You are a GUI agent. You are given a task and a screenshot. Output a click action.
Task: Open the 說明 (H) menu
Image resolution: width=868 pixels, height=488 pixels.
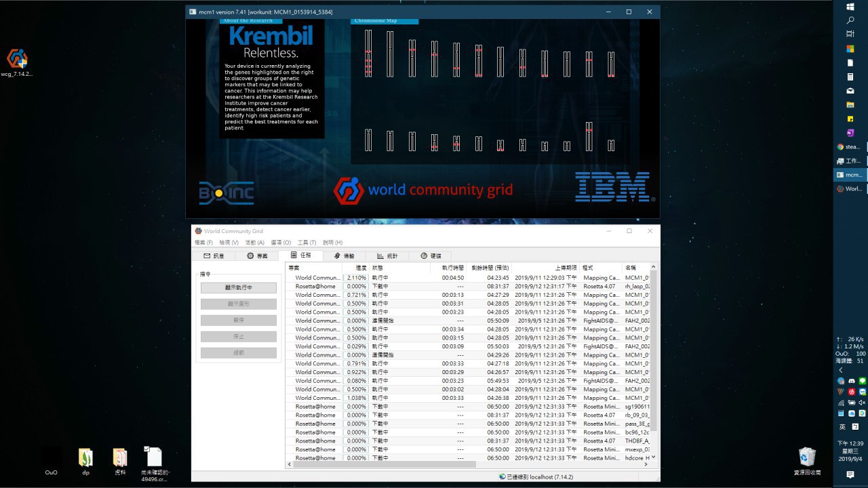(332, 243)
